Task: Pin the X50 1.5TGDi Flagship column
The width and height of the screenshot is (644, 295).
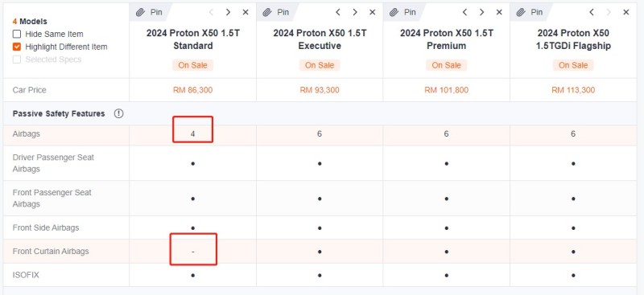Action: (531, 12)
